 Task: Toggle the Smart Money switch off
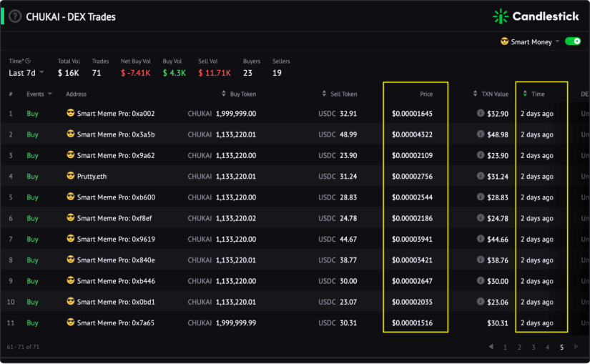coord(573,41)
